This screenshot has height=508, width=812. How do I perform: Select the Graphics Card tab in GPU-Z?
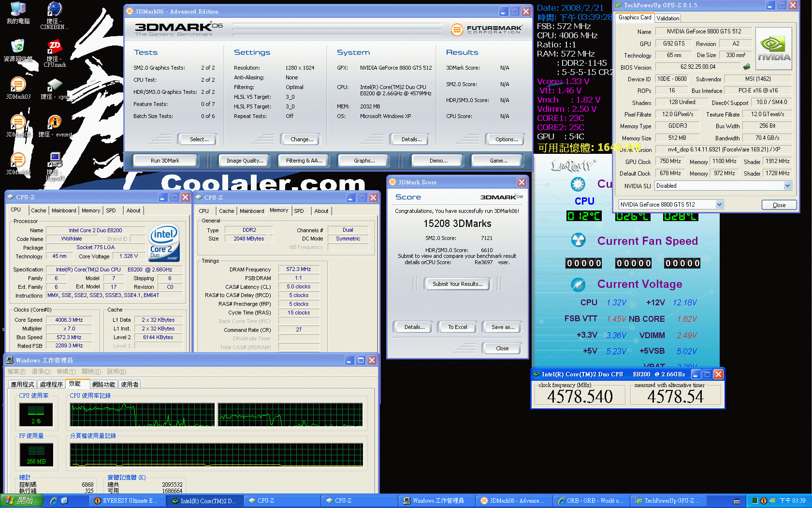click(x=635, y=17)
